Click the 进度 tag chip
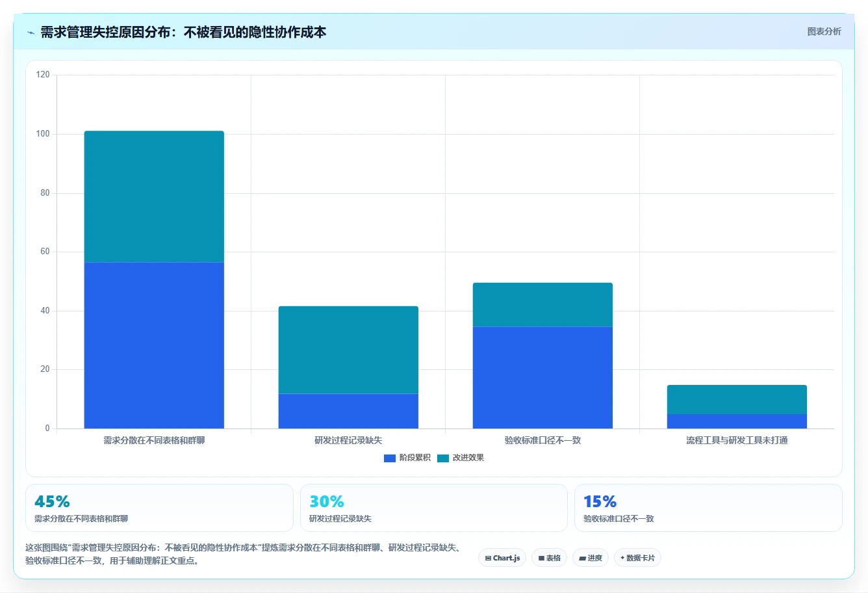Screen dimensions: 868x593 [x=590, y=558]
